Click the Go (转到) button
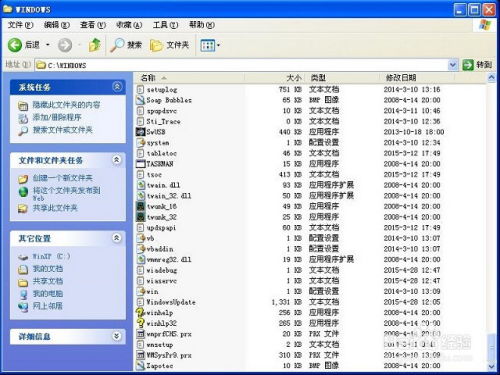Screen dimensions: 500x375 (477, 65)
